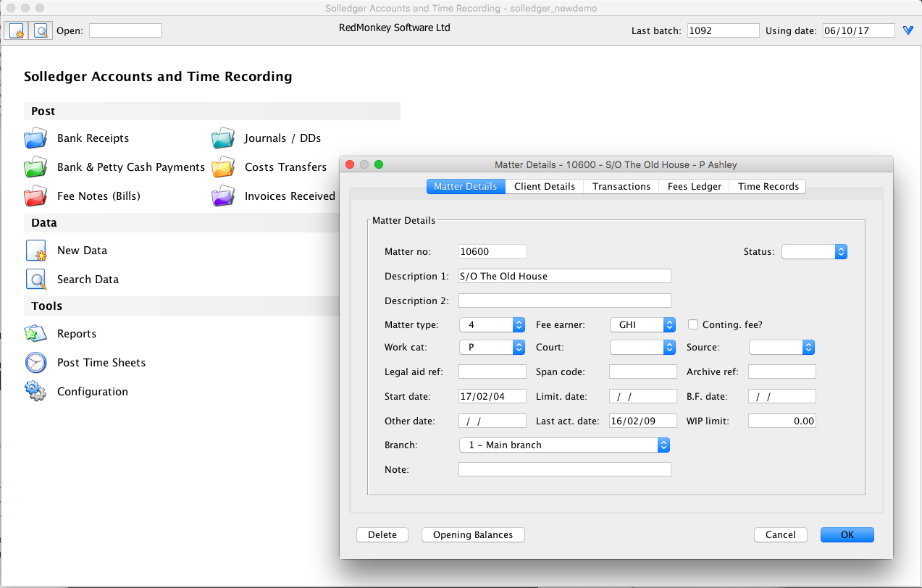922x588 pixels.
Task: Enable the Conting. fee? checkbox
Action: (693, 325)
